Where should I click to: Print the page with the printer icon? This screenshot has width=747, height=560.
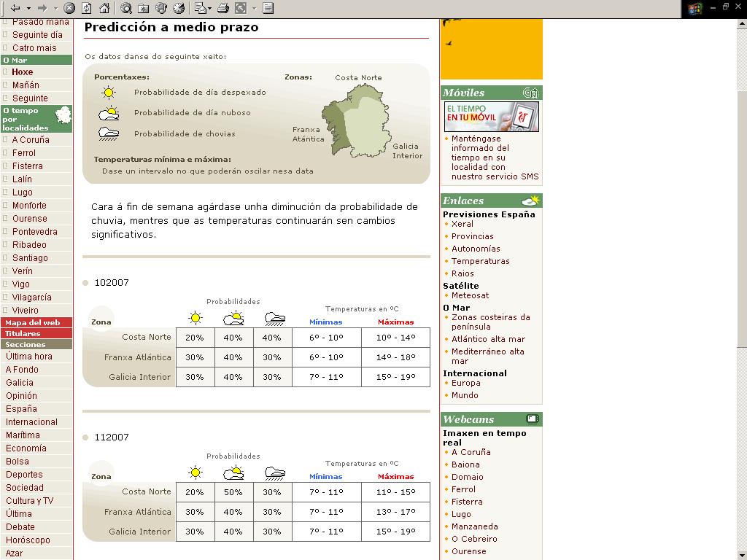pyautogui.click(x=223, y=8)
